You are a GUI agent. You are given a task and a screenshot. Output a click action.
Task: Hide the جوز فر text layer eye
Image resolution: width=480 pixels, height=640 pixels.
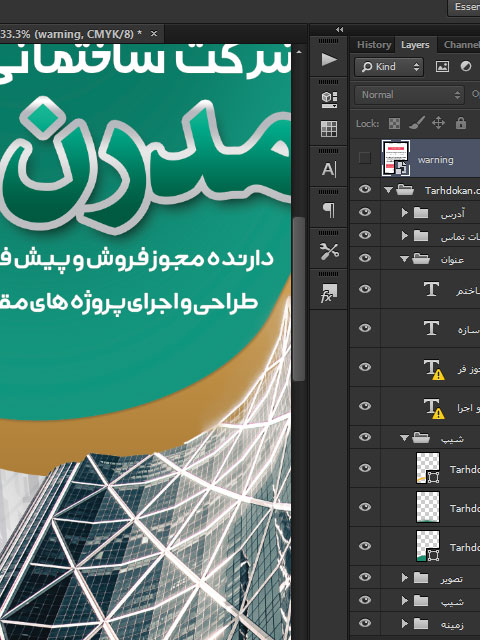pyautogui.click(x=365, y=367)
